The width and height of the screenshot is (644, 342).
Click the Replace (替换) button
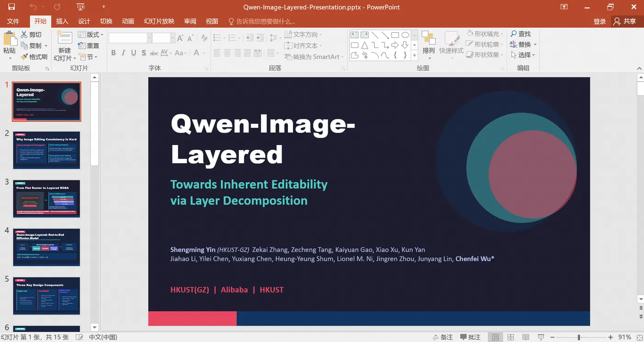tap(523, 44)
